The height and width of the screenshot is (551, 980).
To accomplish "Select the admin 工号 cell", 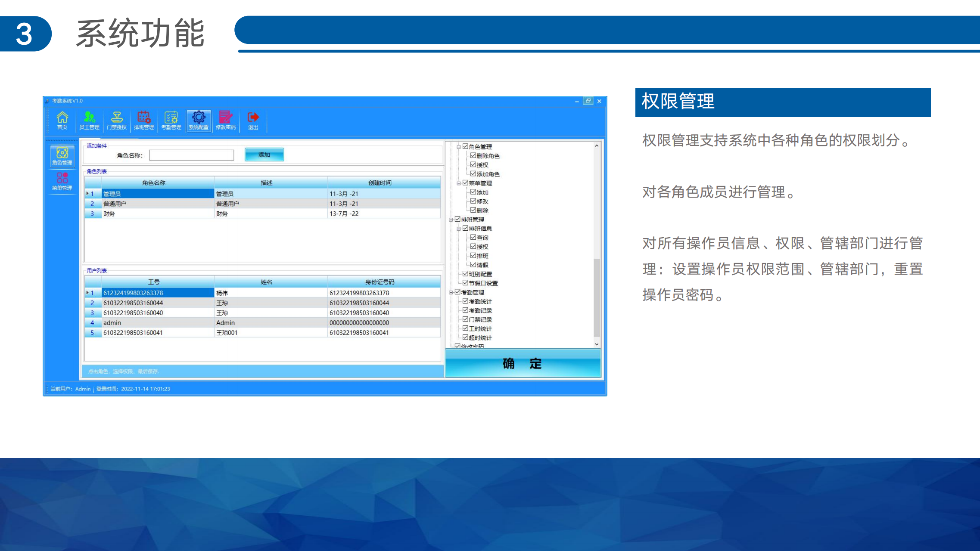I will pos(158,322).
